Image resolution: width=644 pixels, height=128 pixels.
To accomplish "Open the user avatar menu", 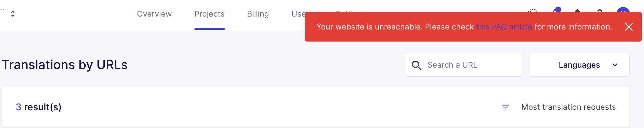I will (x=623, y=10).
